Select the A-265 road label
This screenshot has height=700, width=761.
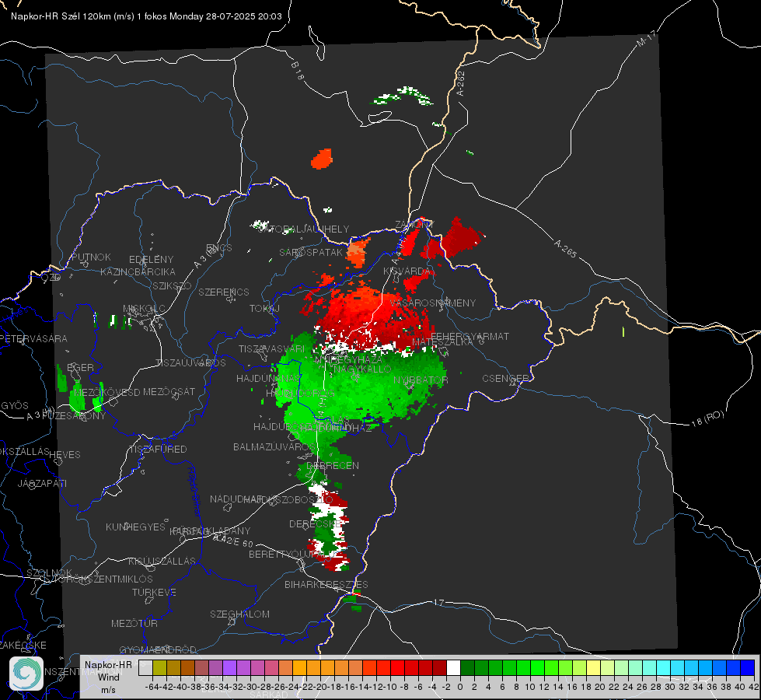pyautogui.click(x=565, y=249)
